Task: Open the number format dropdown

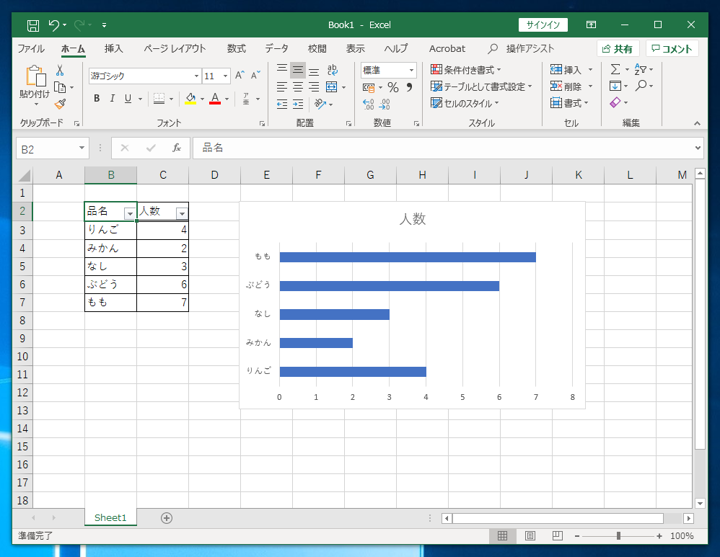Action: (411, 70)
